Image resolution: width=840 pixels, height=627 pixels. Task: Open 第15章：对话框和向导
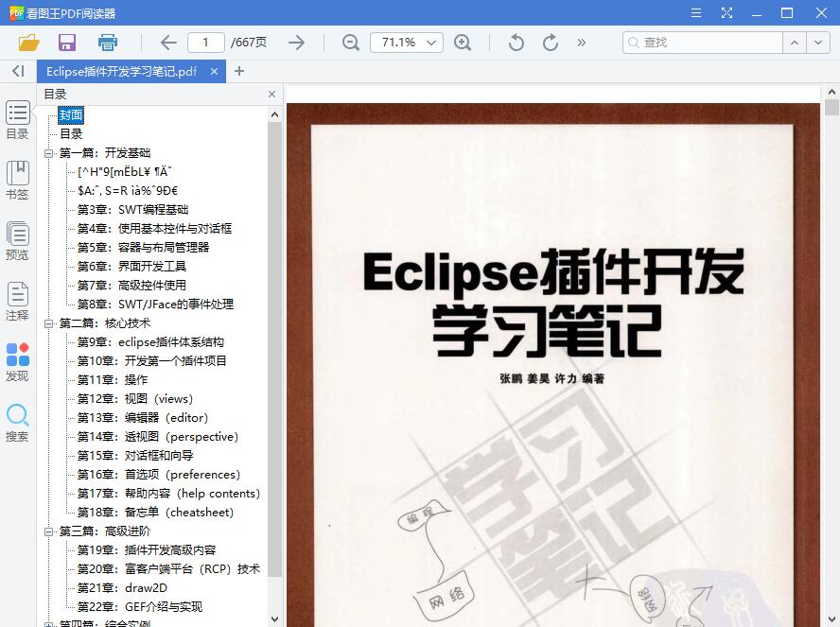coord(135,456)
